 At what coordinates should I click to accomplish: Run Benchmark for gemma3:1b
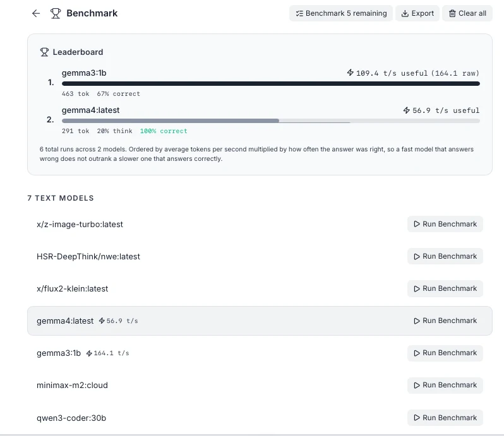(x=445, y=353)
